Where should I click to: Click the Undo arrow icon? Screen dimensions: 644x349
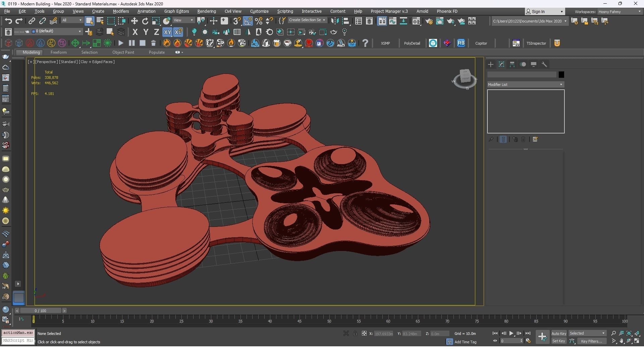[x=8, y=21]
